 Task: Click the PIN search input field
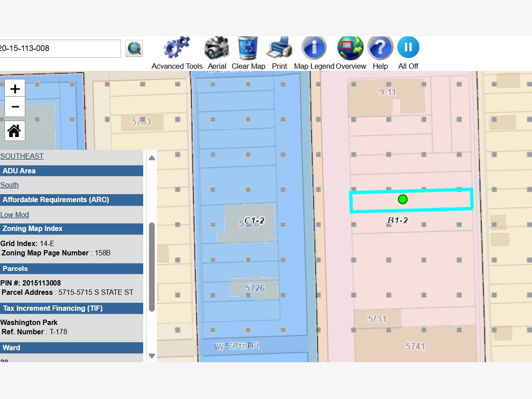[x=59, y=48]
